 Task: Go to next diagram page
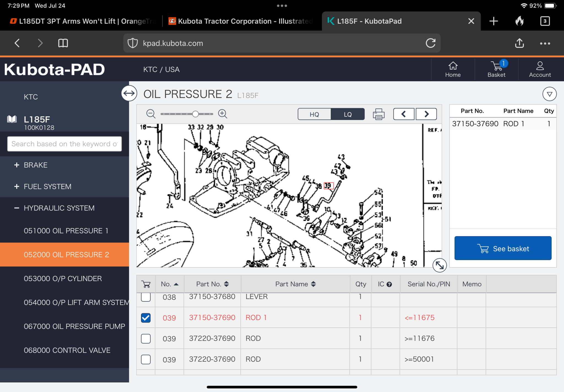click(426, 114)
